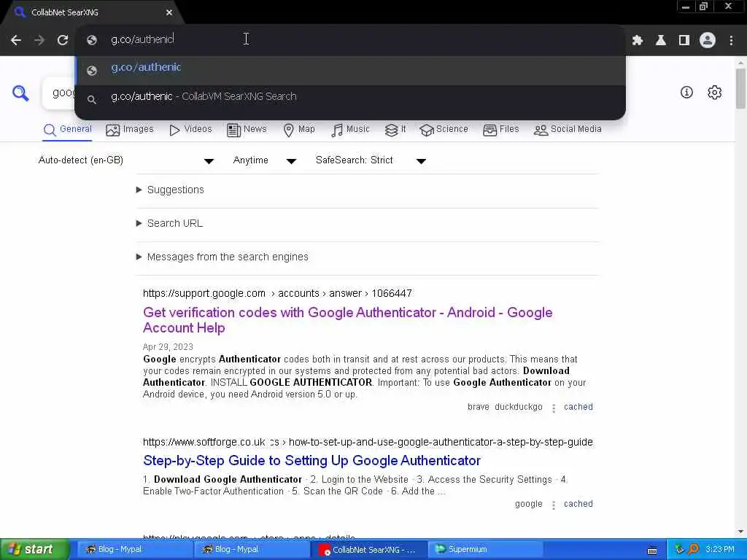The height and width of the screenshot is (560, 747).
Task: Click the keyboard language bar tray icon
Action: [x=652, y=551]
